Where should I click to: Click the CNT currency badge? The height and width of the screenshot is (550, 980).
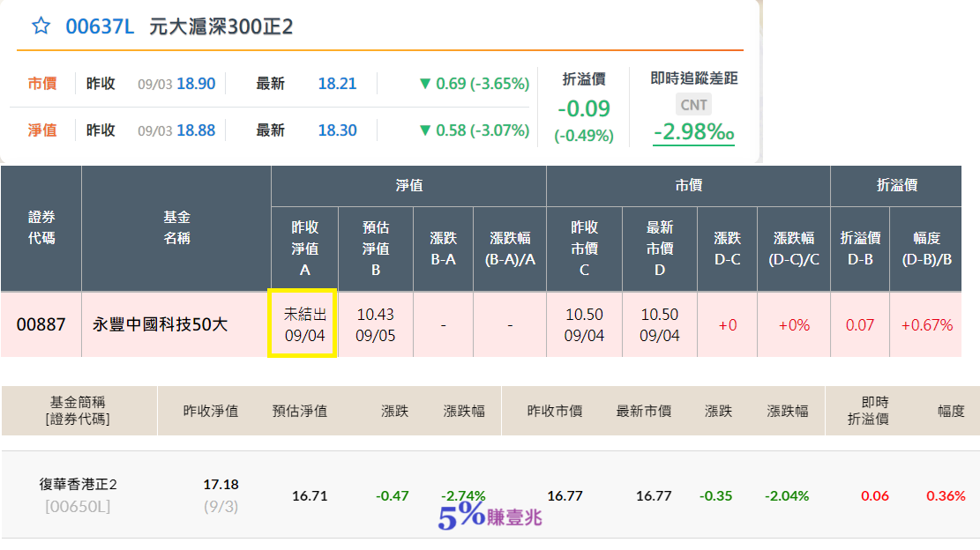(x=693, y=105)
